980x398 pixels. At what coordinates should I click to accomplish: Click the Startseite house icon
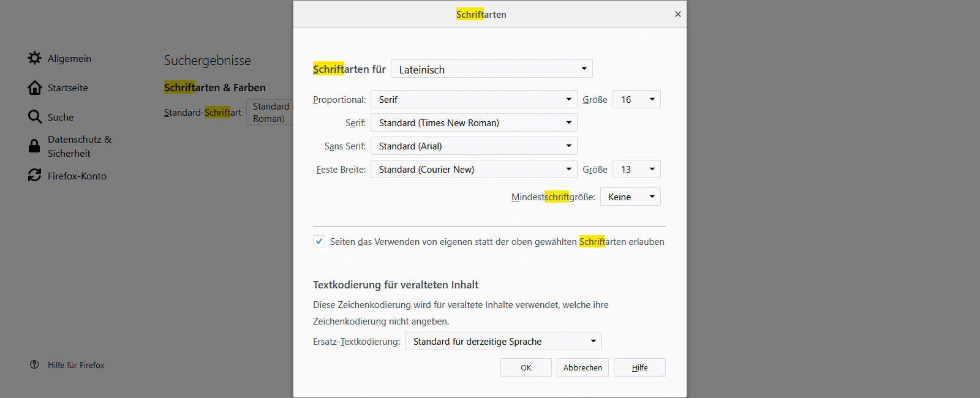[35, 88]
